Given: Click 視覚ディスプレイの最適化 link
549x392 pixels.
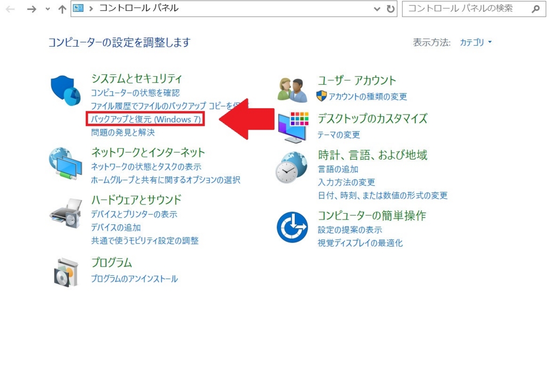Looking at the screenshot, I should tap(360, 243).
